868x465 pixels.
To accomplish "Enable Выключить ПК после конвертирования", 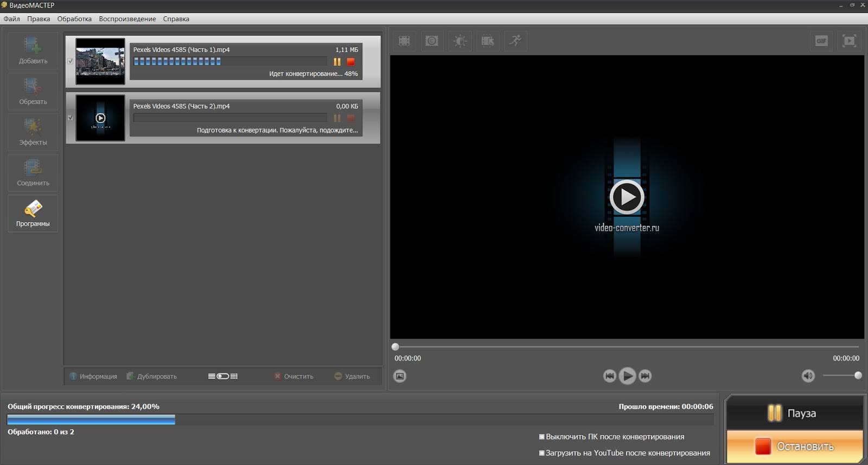I will coord(541,437).
